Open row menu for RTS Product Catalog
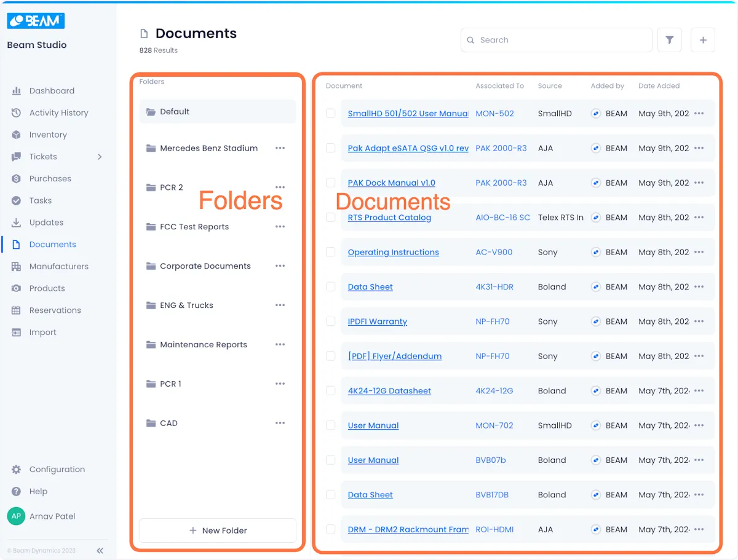 (699, 218)
